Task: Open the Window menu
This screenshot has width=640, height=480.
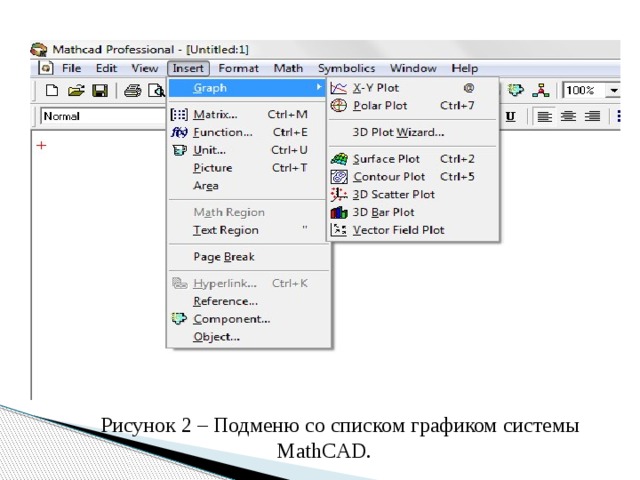Action: (x=413, y=68)
